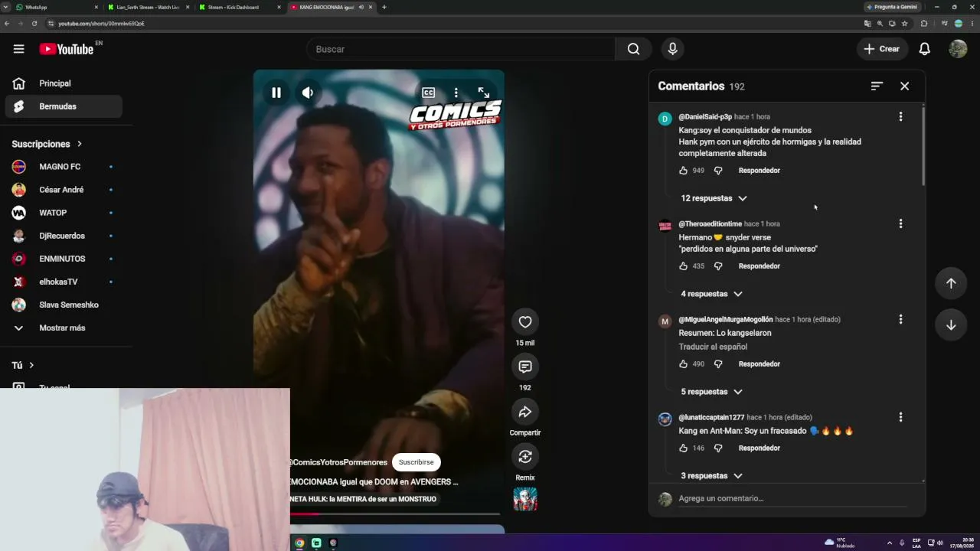Go to the previous Short with up arrow
This screenshot has height=551, width=980.
pos(951,283)
